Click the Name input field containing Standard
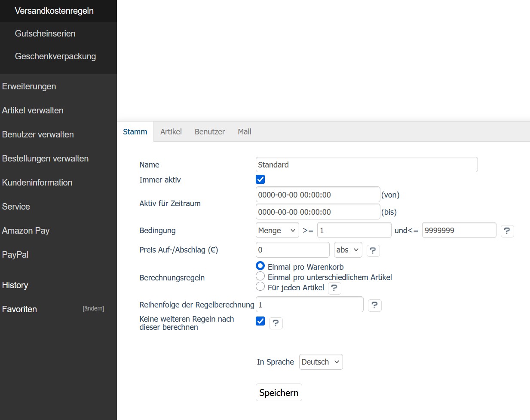Viewport: 530px width, 420px height. [366, 165]
